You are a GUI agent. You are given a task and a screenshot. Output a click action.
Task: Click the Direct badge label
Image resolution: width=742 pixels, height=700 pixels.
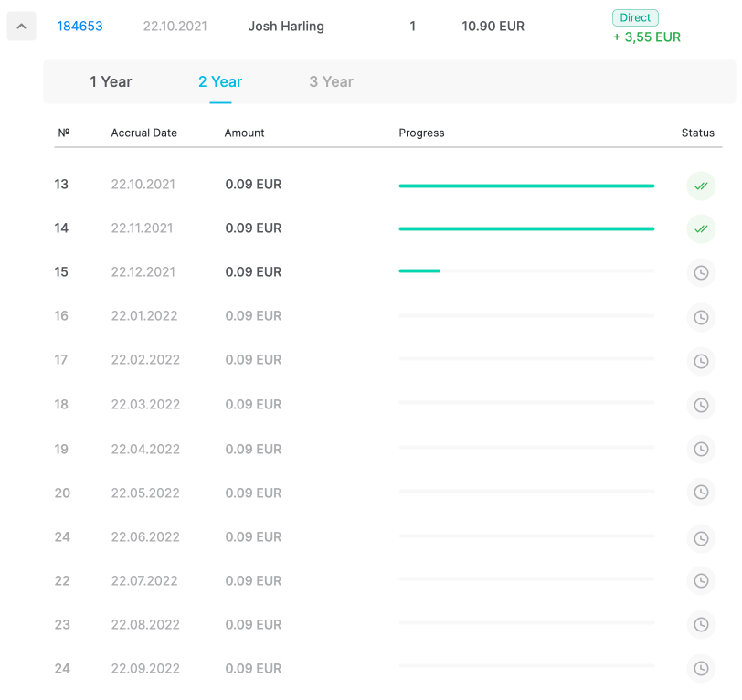pos(635,17)
